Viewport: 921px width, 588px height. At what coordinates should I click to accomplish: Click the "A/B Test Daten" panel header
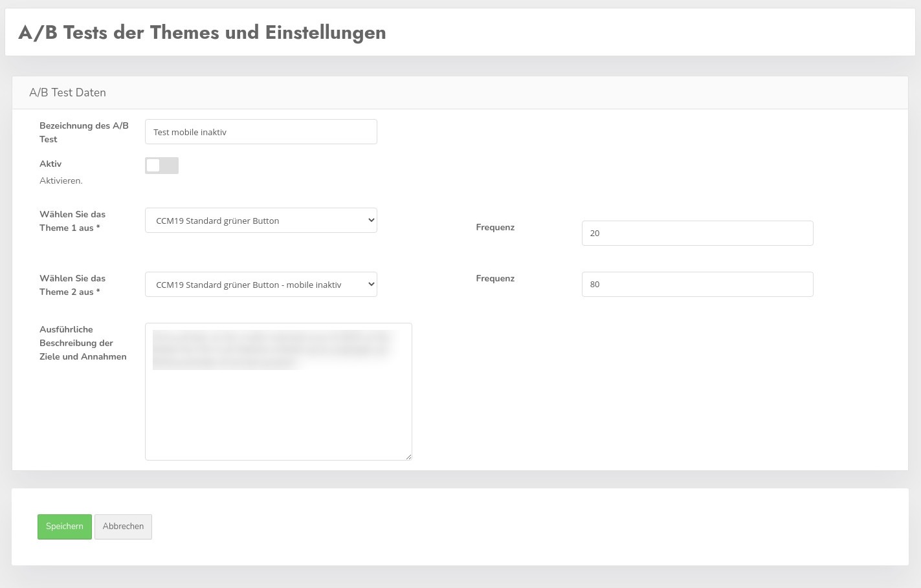click(67, 92)
